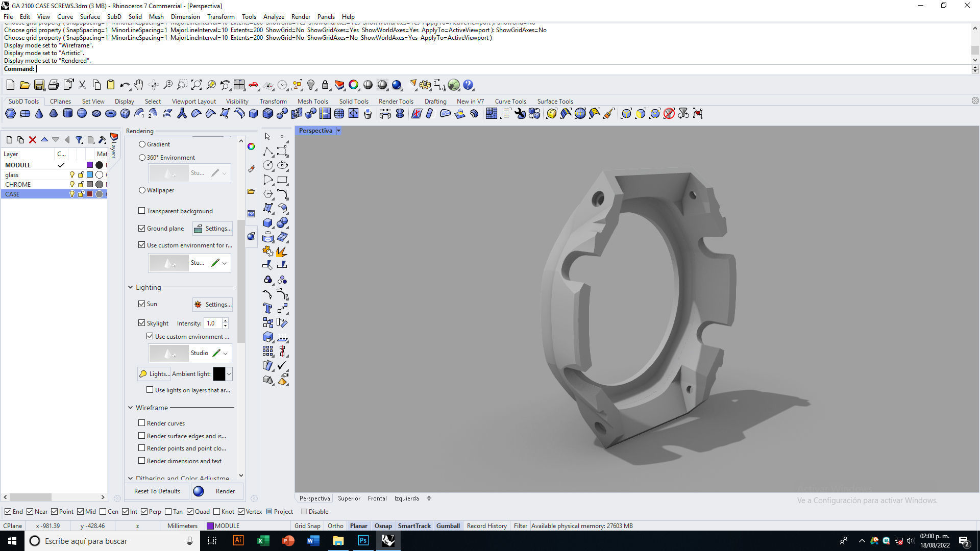980x551 pixels.
Task: Open the Ambient light color dropdown
Action: pyautogui.click(x=229, y=374)
